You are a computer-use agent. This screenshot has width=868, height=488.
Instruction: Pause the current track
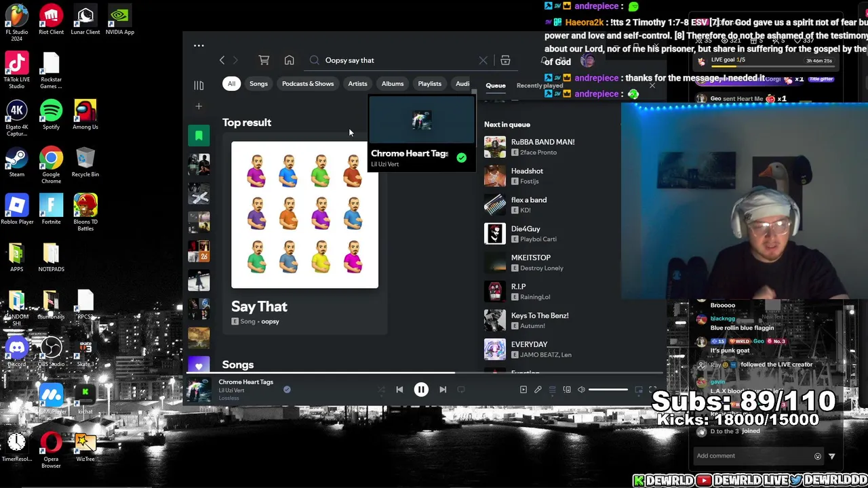[421, 390]
